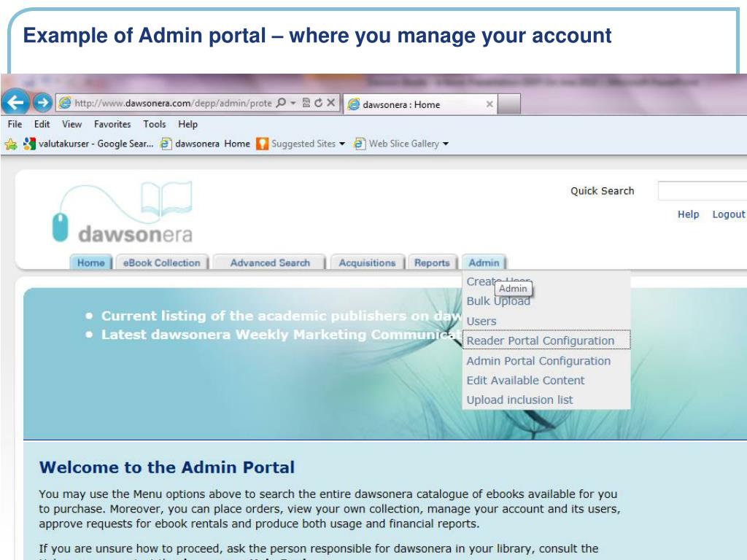Click the Quick Search input field
The height and width of the screenshot is (560, 747).
pos(703,191)
